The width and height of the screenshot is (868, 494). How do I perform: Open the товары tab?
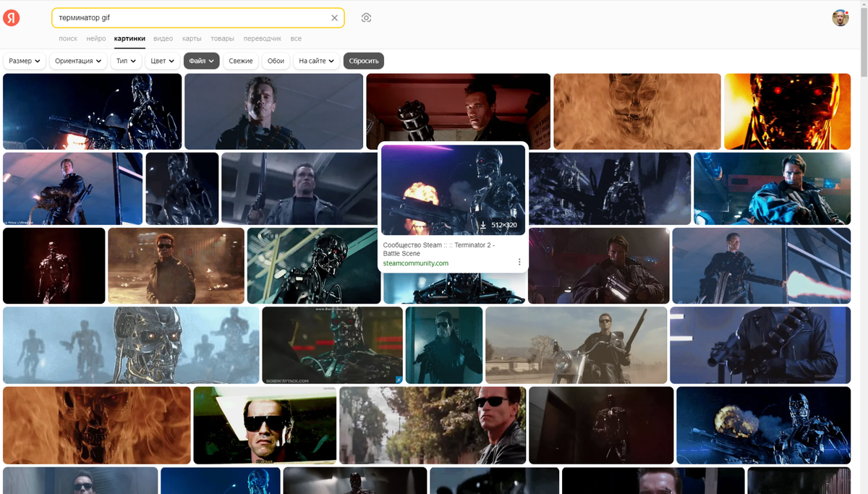coord(223,38)
